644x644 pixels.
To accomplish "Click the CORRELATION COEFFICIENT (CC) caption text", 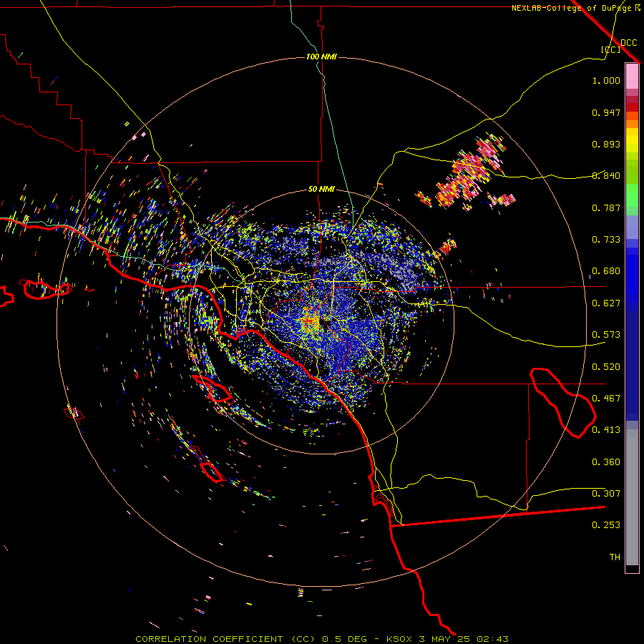I will [225, 639].
